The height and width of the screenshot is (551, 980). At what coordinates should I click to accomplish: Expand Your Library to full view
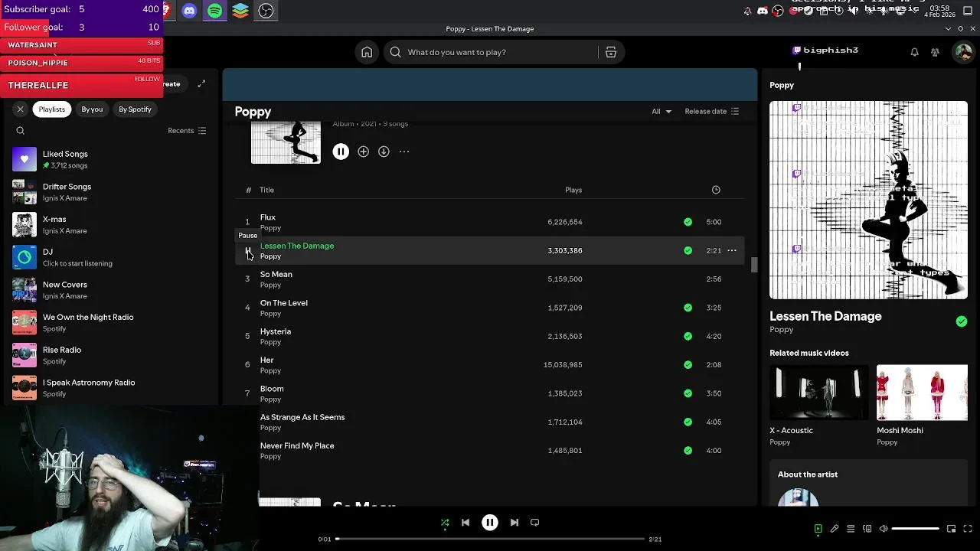pos(201,83)
